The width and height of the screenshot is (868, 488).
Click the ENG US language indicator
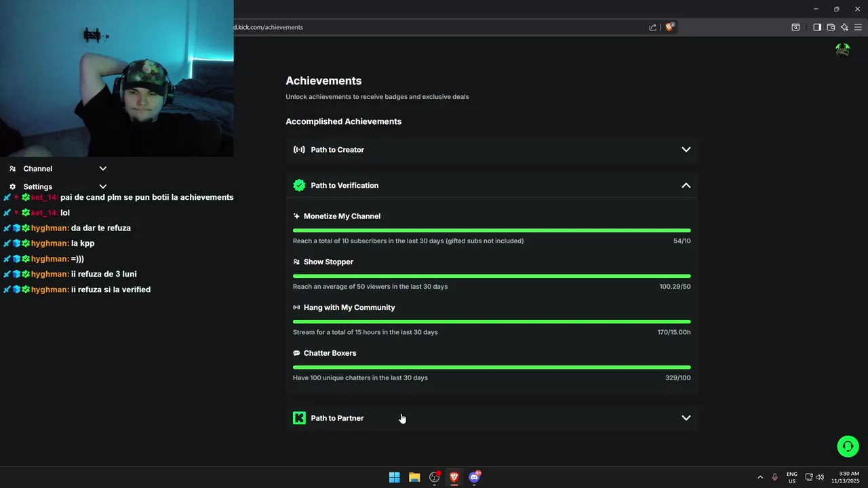click(791, 477)
